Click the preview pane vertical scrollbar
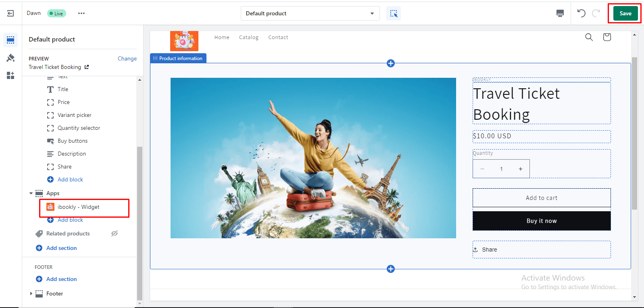The height and width of the screenshot is (308, 644). pyautogui.click(x=634, y=133)
